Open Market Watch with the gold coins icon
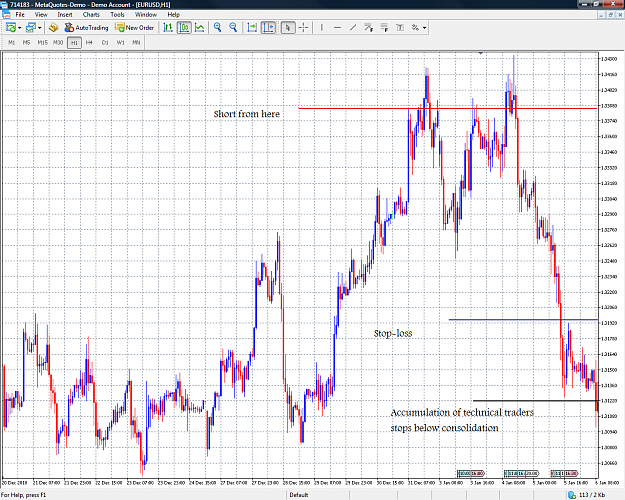Screen dimensions: 625x500 [53, 28]
